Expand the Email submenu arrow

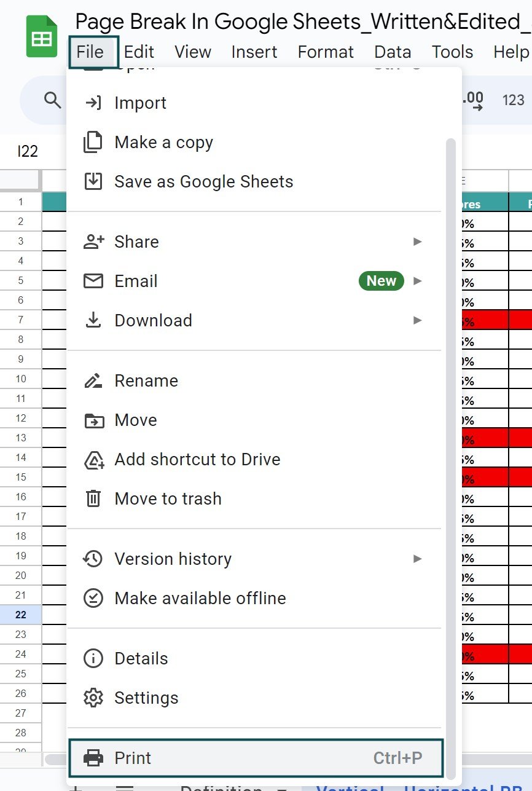point(418,281)
